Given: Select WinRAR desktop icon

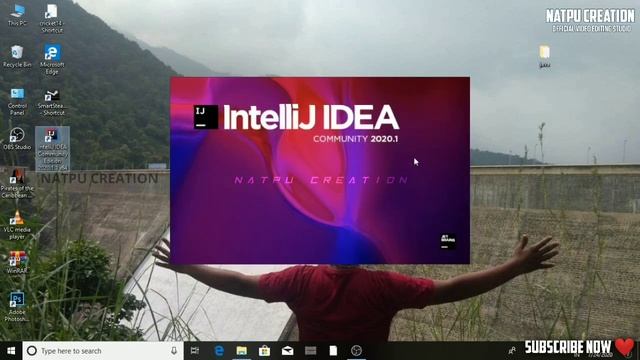Looking at the screenshot, I should click(17, 262).
